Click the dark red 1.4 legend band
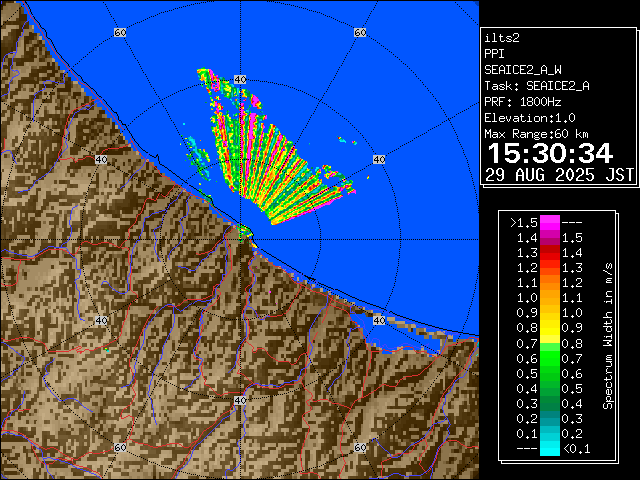Viewport: 640px width, 480px height. pos(549,237)
